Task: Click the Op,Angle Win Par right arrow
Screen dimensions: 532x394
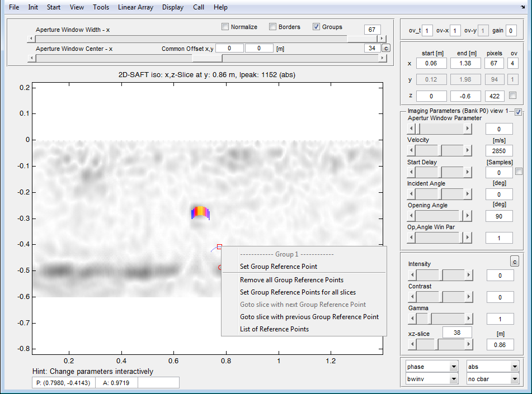Action: pyautogui.click(x=468, y=238)
